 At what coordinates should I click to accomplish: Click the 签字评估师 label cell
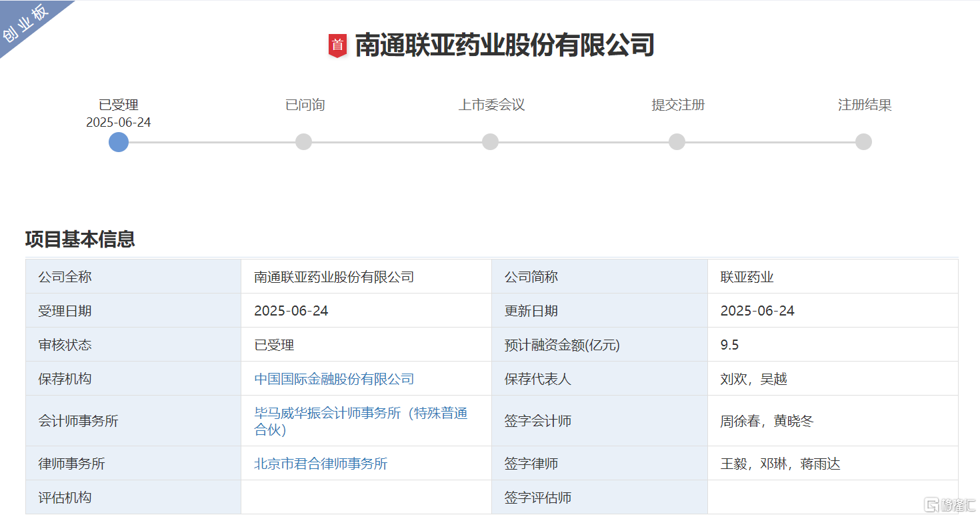[x=599, y=497]
